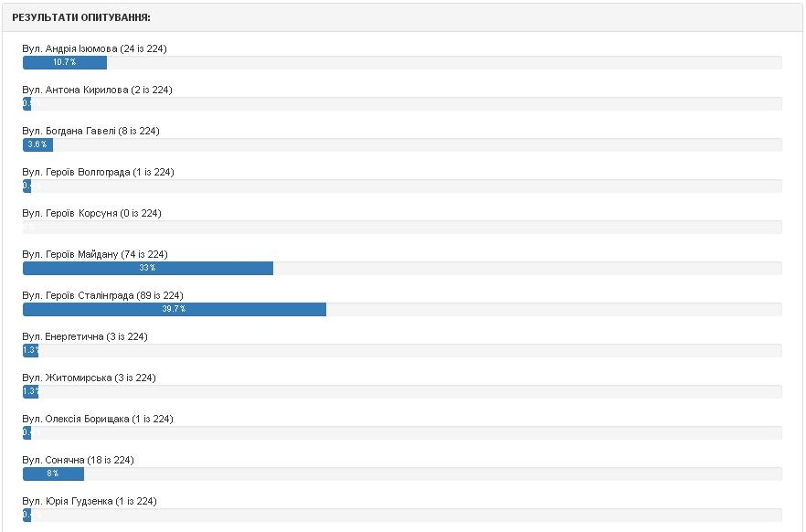Click the 8% bar for Сонячна
This screenshot has width=806, height=532.
(53, 473)
